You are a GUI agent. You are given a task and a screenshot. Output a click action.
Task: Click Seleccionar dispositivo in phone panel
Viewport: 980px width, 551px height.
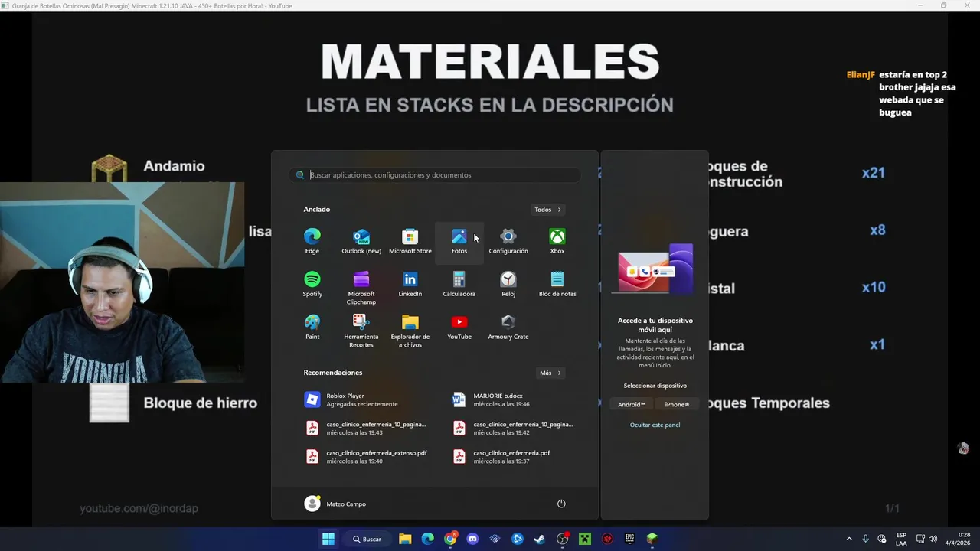tap(655, 386)
